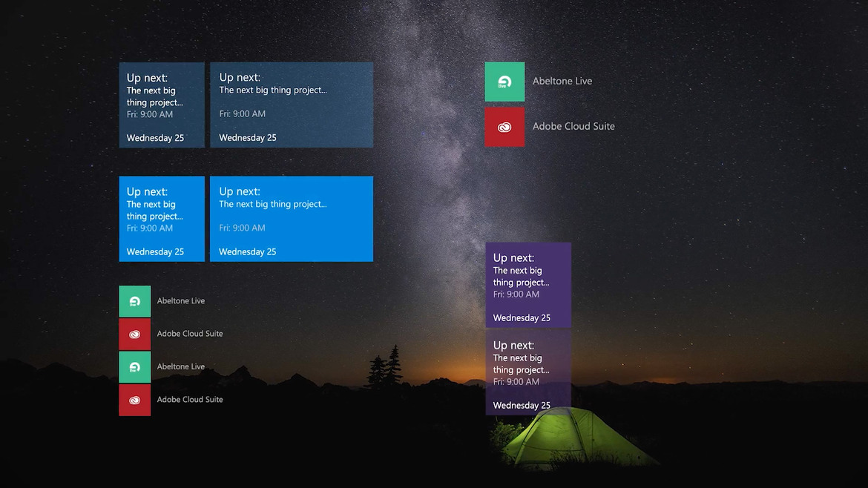
Task: Open the bright blue wide calendar tile
Action: click(291, 219)
